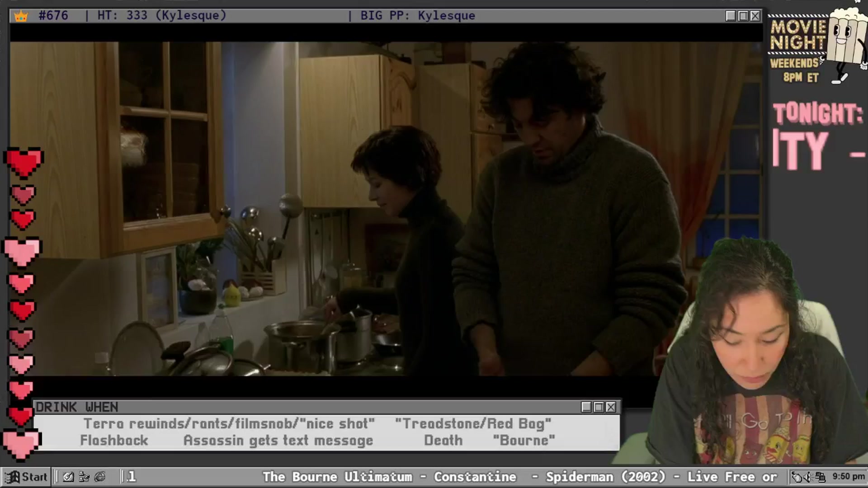Open Internet Explorer from quick launch
The image size is (868, 488).
[x=100, y=477]
